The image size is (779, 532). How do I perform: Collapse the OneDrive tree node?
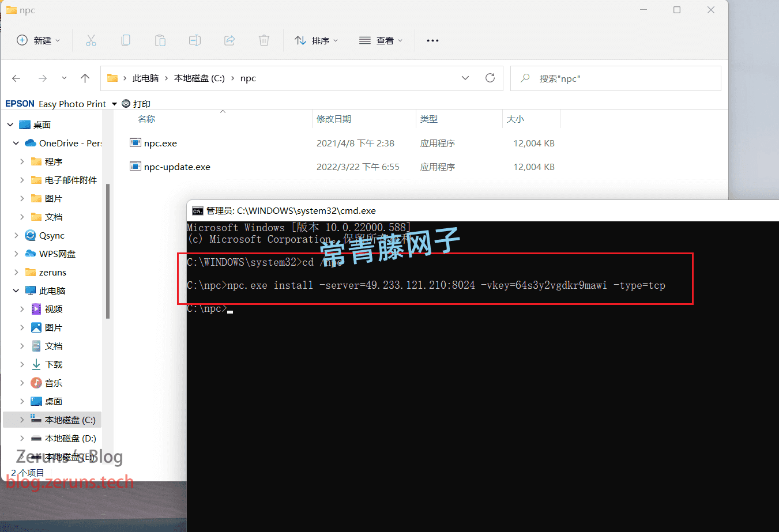click(16, 143)
